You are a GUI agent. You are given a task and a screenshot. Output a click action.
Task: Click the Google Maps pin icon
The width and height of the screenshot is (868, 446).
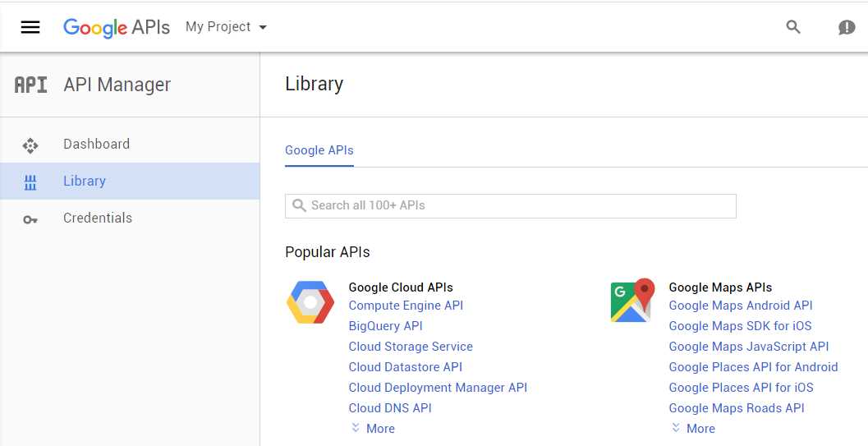(633, 301)
